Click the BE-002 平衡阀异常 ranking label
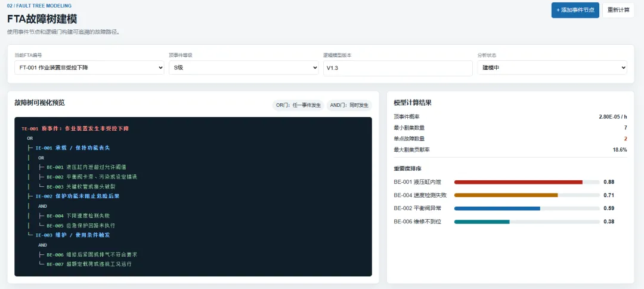Image resolution: width=644 pixels, height=289 pixels. click(x=417, y=208)
